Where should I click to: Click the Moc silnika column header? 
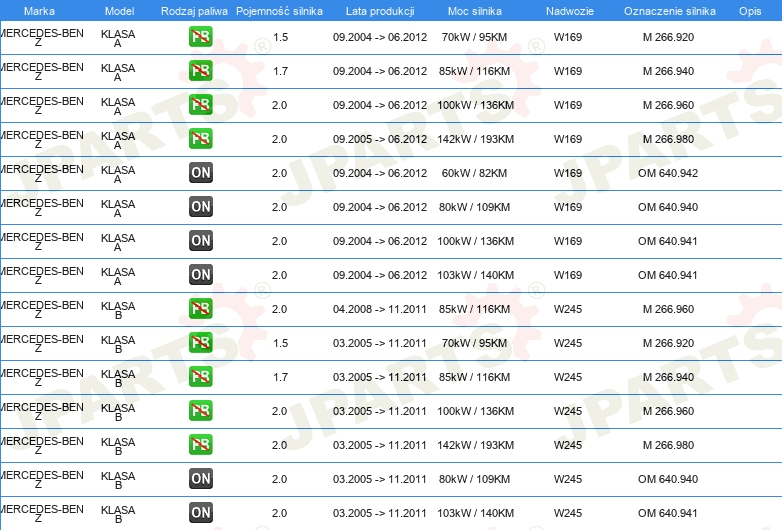(x=475, y=11)
